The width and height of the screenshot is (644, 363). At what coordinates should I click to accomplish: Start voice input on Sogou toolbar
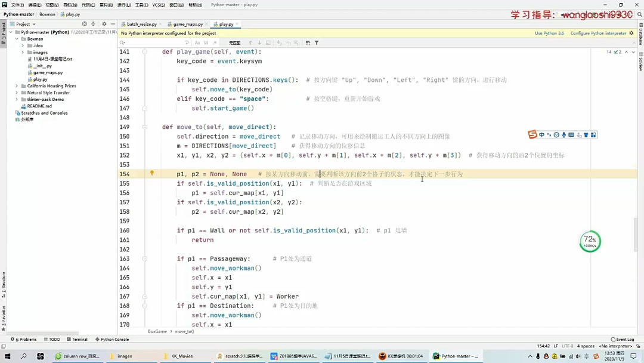pyautogui.click(x=563, y=135)
